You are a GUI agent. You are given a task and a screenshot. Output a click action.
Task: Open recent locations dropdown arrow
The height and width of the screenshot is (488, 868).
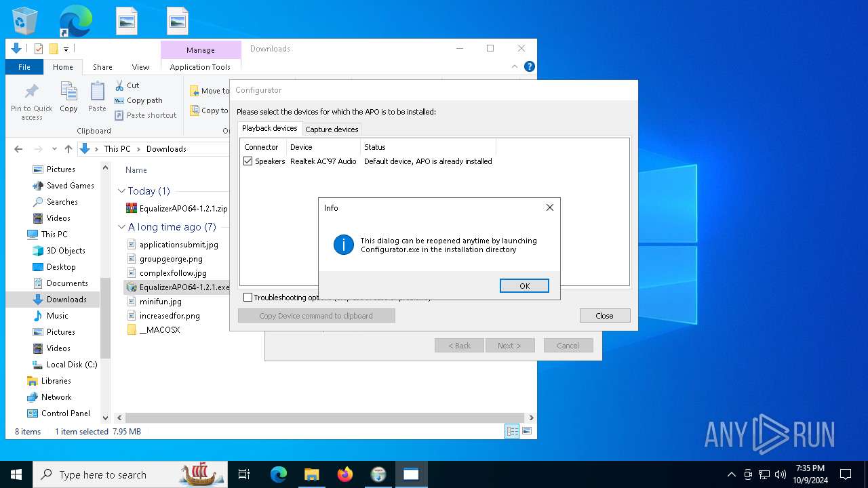(x=54, y=149)
